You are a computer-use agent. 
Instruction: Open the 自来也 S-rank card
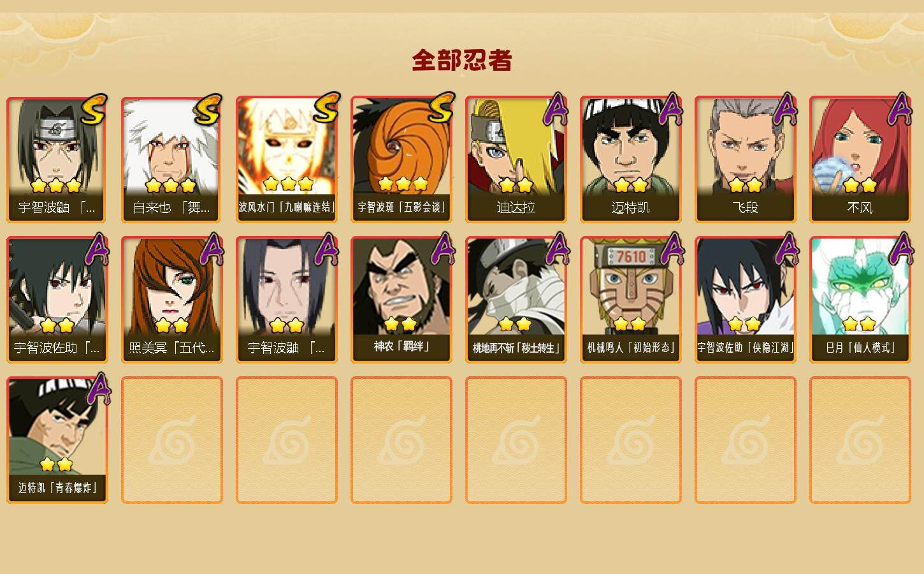pos(172,159)
